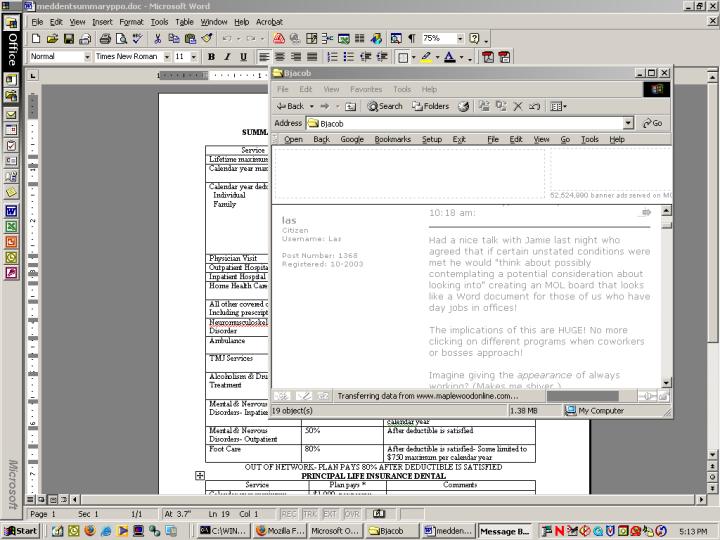Open Word's Table menu

(x=184, y=22)
